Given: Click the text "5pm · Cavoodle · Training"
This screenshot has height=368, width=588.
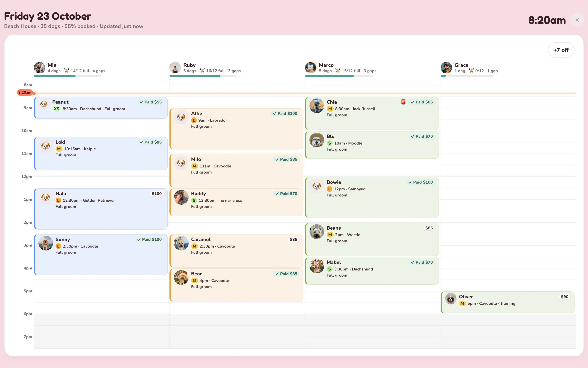Looking at the screenshot, I should 491,304.
